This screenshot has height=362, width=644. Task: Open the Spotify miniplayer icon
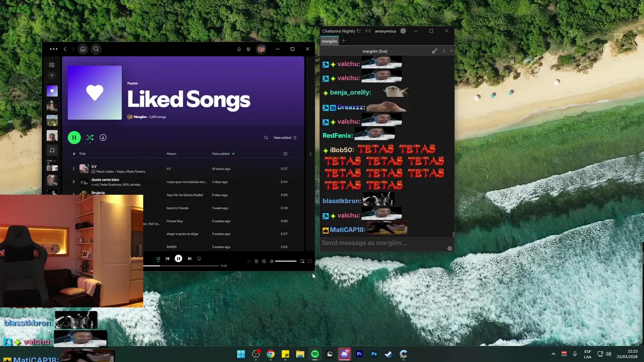302,261
